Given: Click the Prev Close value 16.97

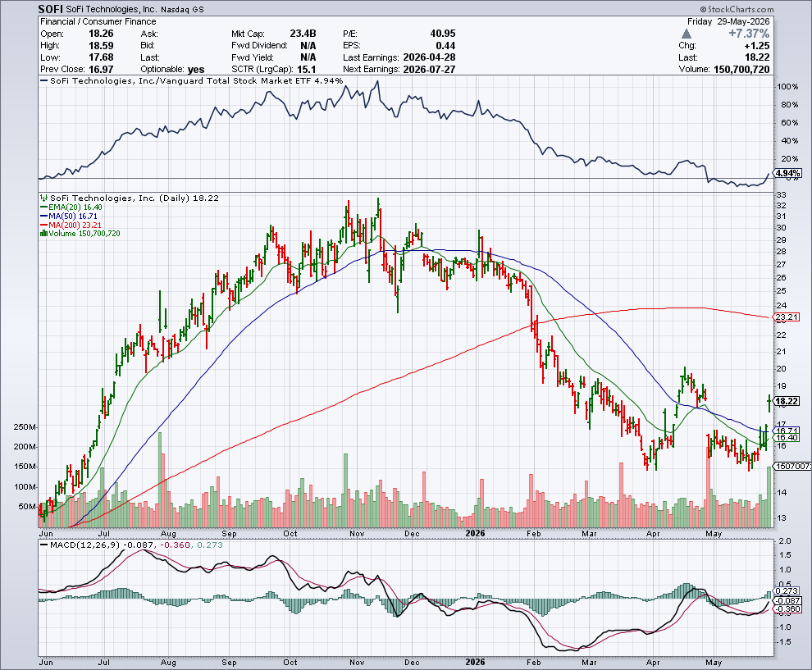Looking at the screenshot, I should (x=101, y=70).
